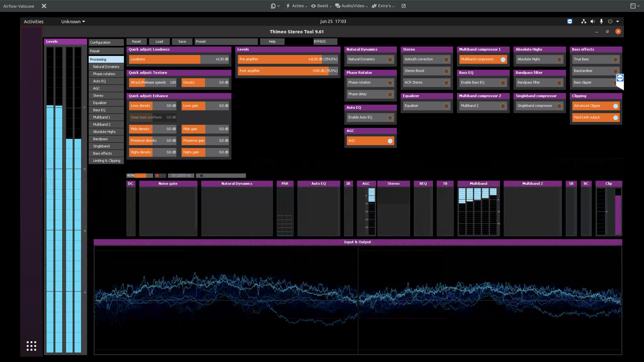Image resolution: width=644 pixels, height=362 pixels.
Task: Click the TeamViewer tray icon in top bar
Action: click(x=570, y=22)
